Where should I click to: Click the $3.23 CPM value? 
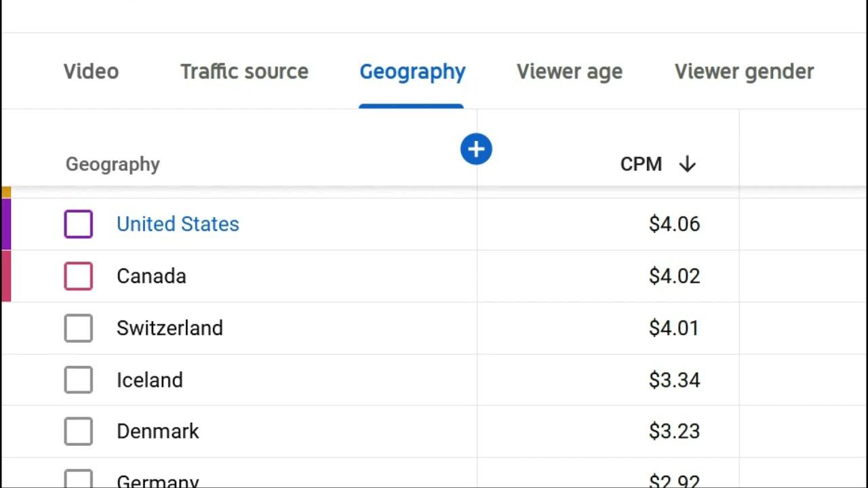click(x=674, y=432)
